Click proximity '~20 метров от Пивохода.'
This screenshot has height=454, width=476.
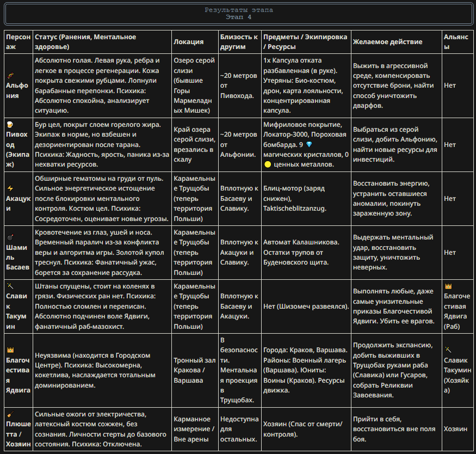click(239, 85)
